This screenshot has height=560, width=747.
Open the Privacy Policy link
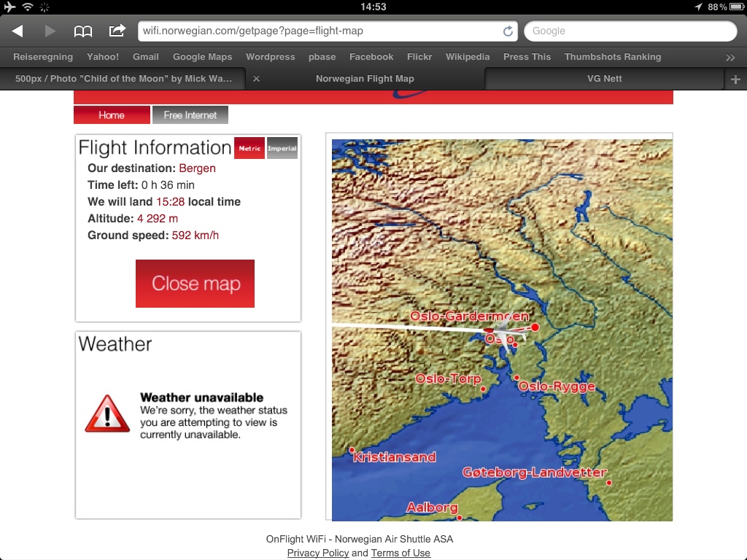(x=317, y=553)
